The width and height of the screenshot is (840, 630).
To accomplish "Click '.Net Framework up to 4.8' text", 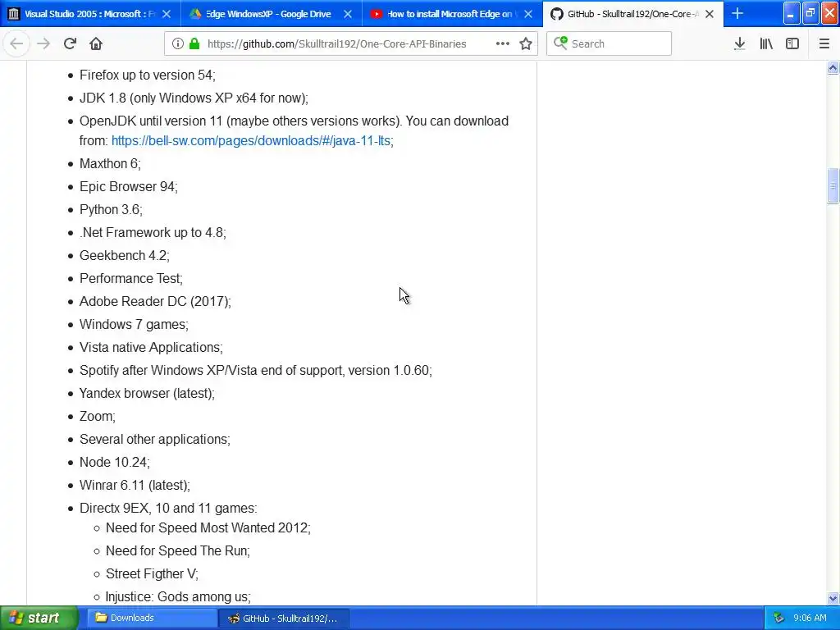I will point(153,232).
